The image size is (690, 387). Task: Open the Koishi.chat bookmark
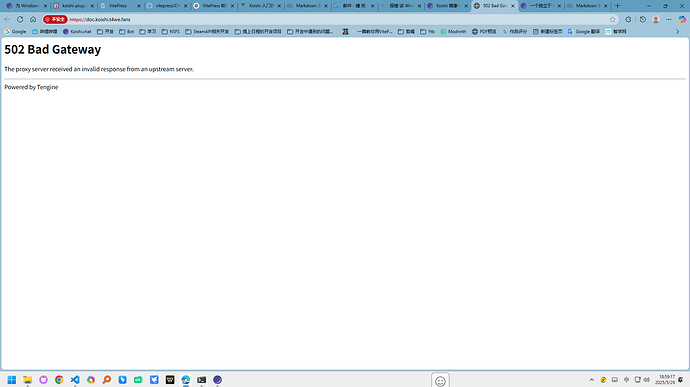77,32
